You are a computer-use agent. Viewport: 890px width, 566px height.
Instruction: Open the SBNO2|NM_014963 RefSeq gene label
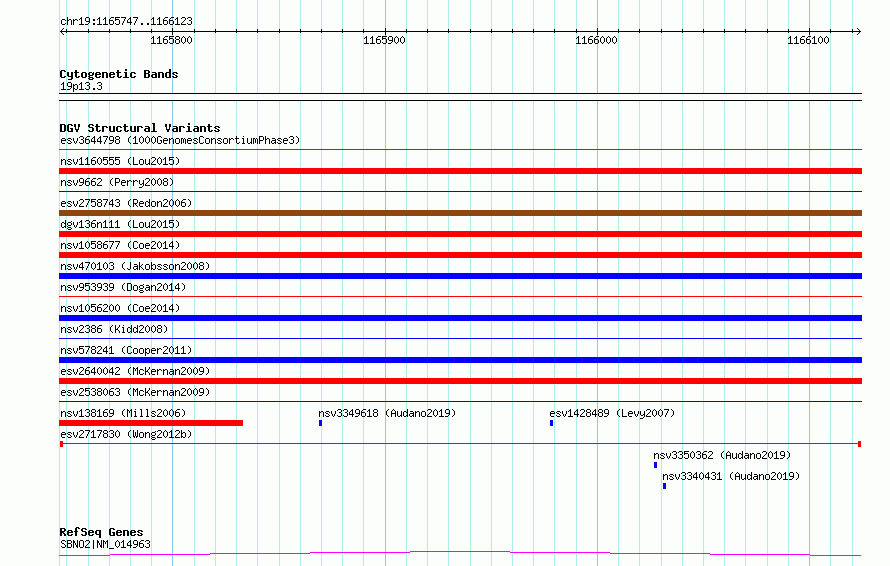pyautogui.click(x=105, y=544)
